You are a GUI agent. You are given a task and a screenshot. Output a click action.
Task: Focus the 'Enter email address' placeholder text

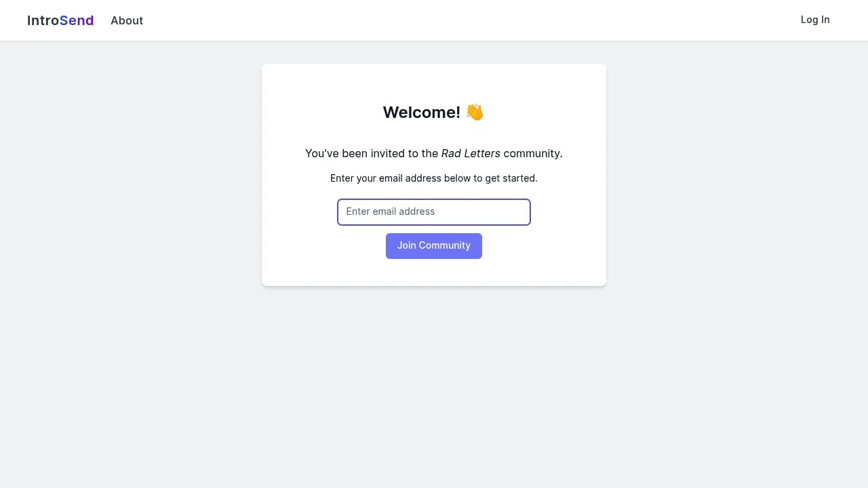click(x=390, y=211)
